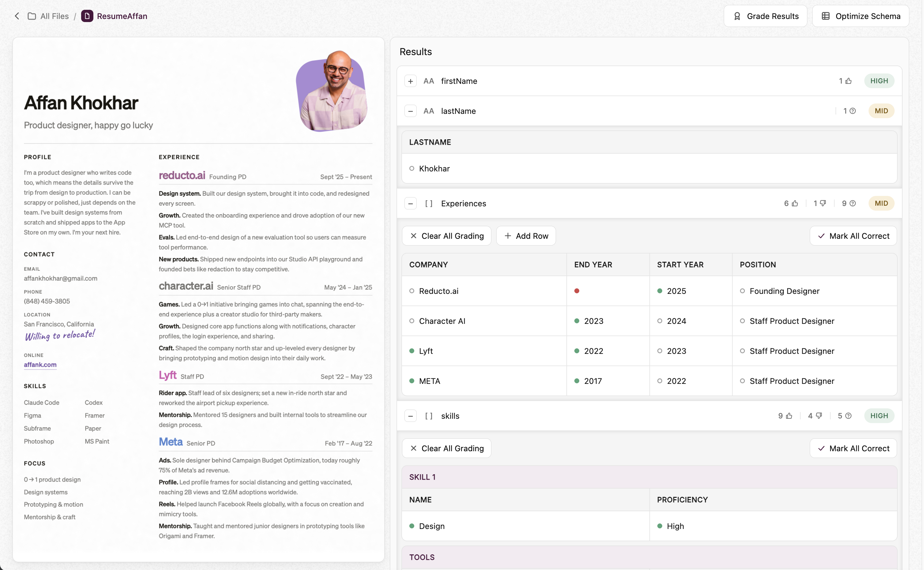Click the HIGH confidence badge on firstName

tap(879, 81)
